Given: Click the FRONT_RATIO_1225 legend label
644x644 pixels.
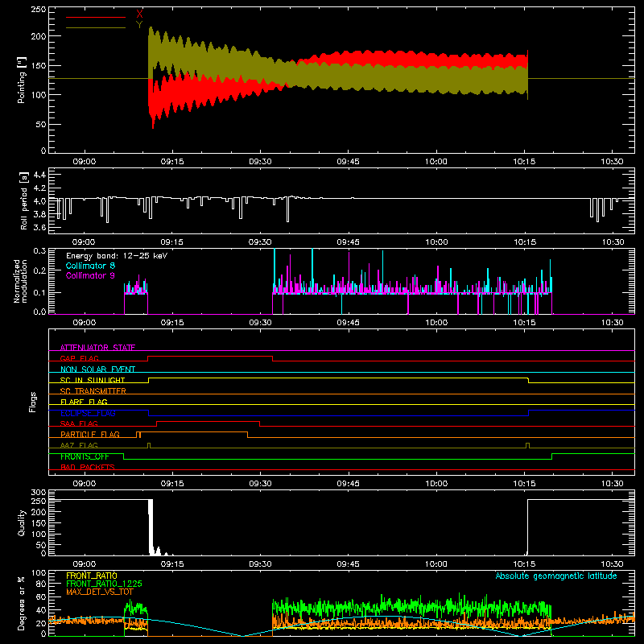Looking at the screenshot, I should click(x=104, y=584).
